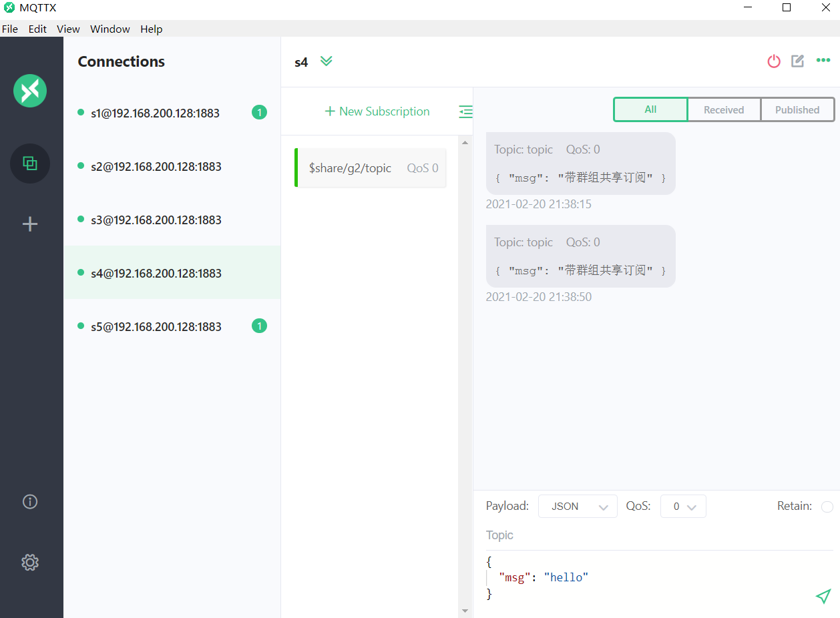The width and height of the screenshot is (840, 618).
Task: Open the File menu
Action: pyautogui.click(x=10, y=29)
